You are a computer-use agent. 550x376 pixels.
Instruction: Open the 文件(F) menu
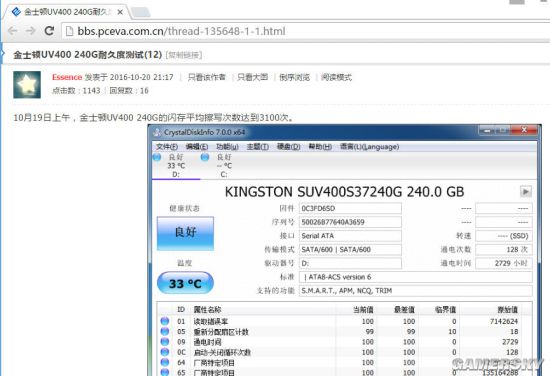click(x=167, y=147)
